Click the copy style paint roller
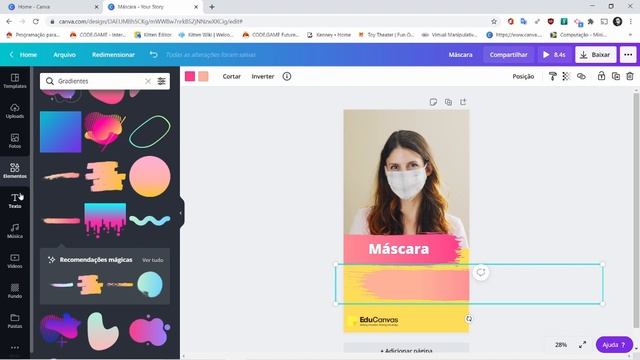 coord(552,76)
